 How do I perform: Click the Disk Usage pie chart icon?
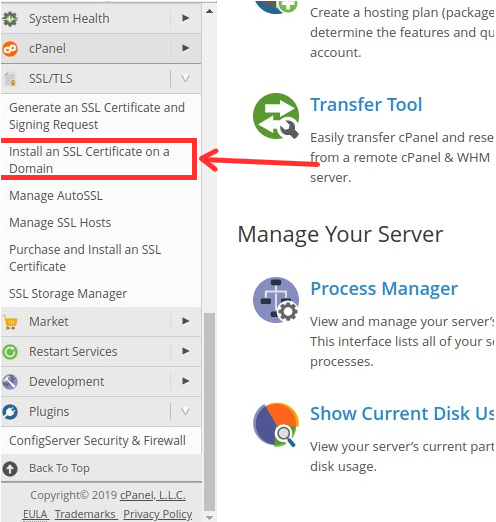click(x=276, y=425)
